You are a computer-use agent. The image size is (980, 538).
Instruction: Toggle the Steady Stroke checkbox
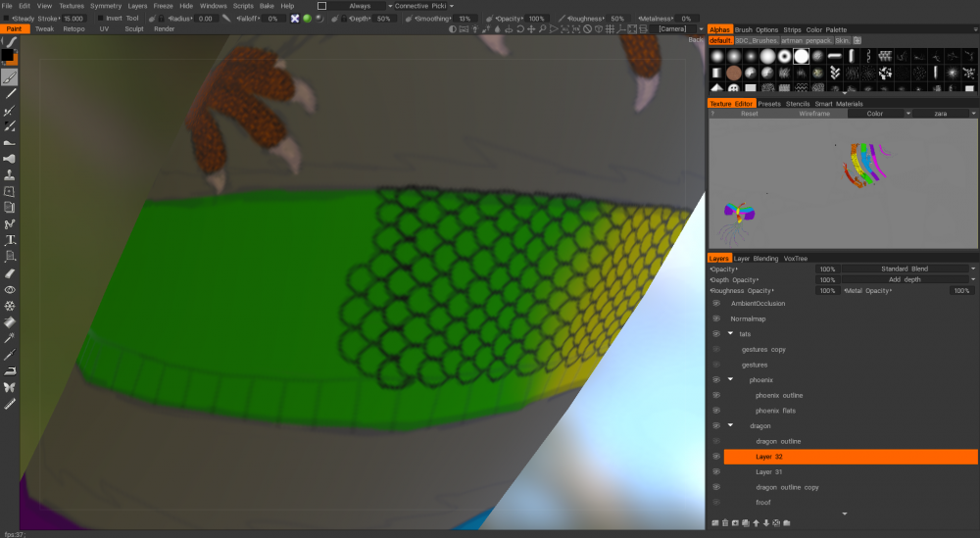coord(7,19)
